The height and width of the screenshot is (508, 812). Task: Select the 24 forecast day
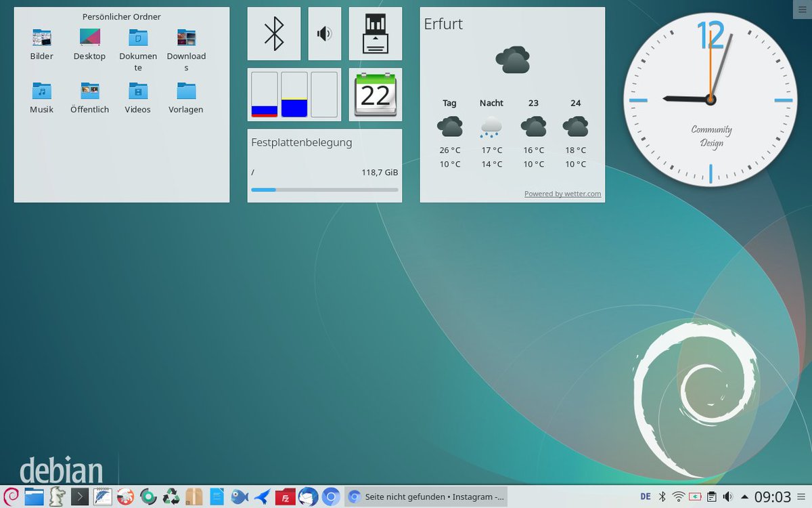(575, 133)
